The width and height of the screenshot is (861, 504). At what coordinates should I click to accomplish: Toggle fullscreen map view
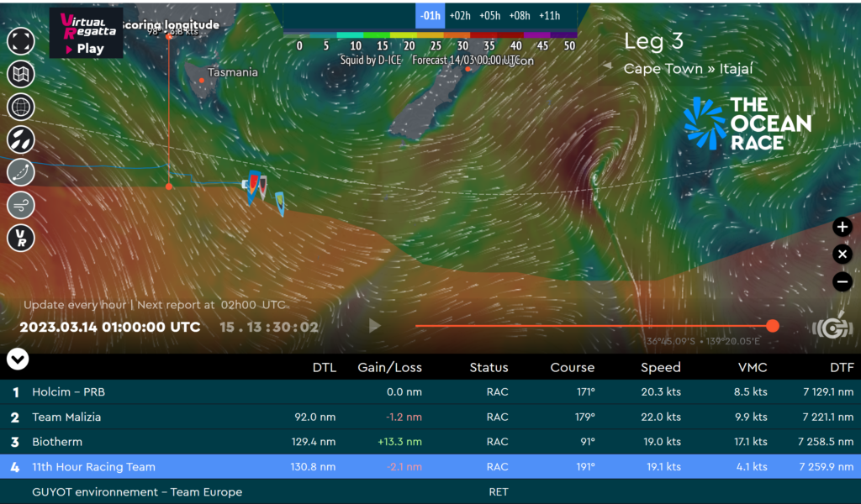click(21, 41)
